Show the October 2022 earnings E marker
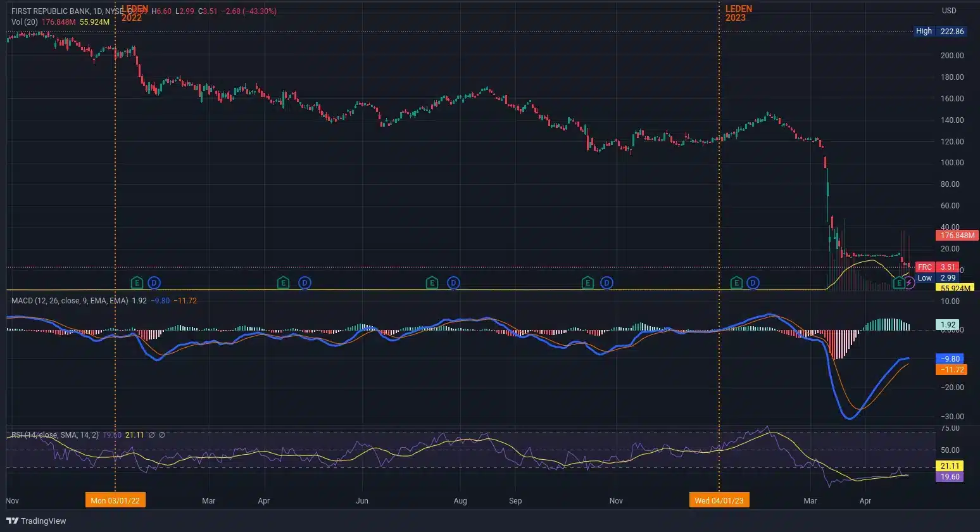The image size is (980, 532). (x=587, y=282)
